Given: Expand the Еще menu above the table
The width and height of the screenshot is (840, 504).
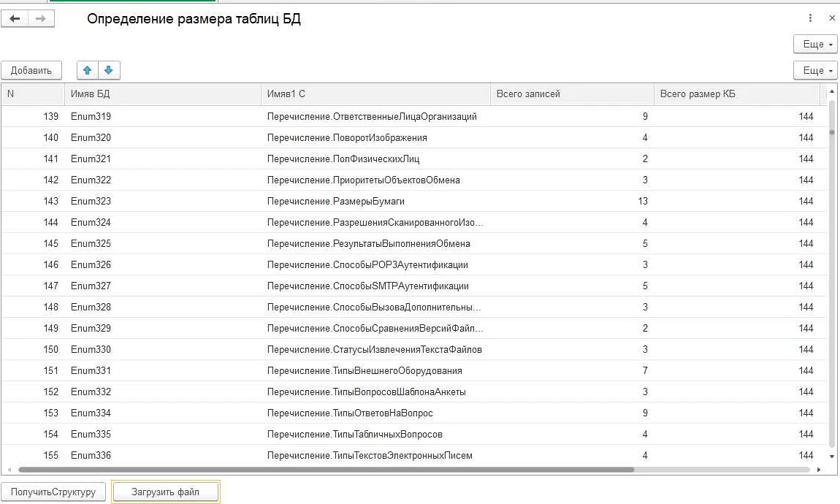Looking at the screenshot, I should [x=814, y=71].
